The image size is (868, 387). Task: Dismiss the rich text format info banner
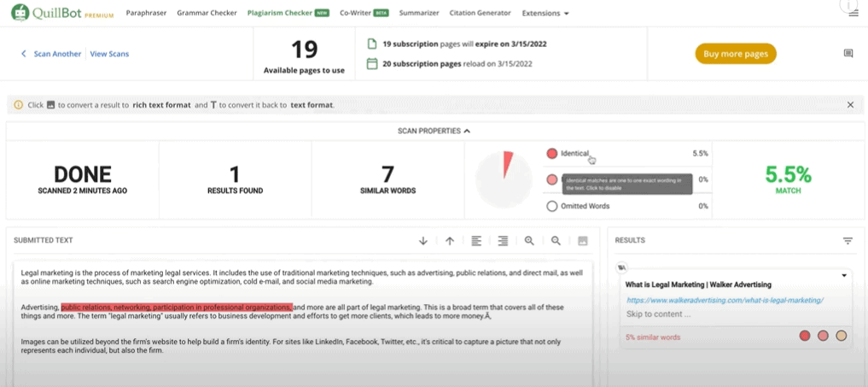(850, 105)
